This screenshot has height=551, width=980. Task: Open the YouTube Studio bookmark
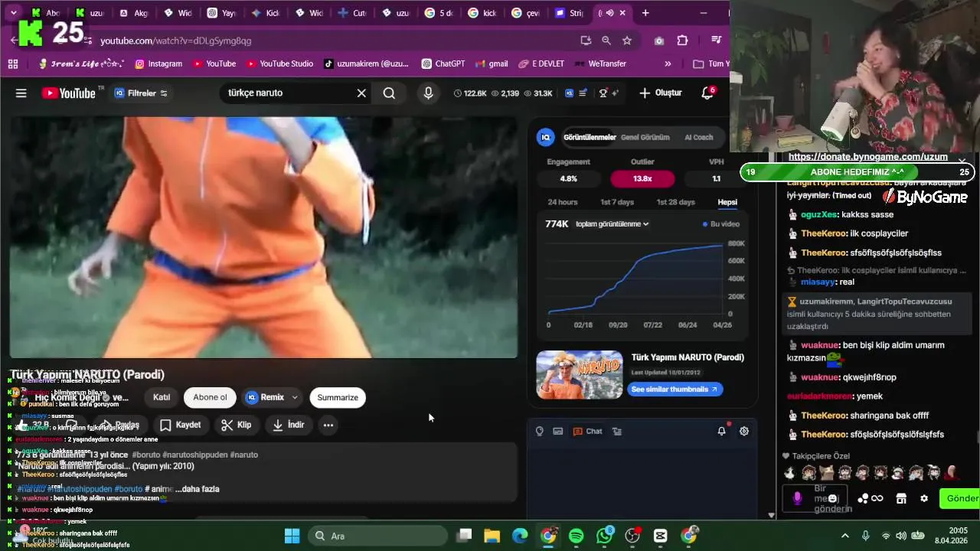click(x=279, y=64)
